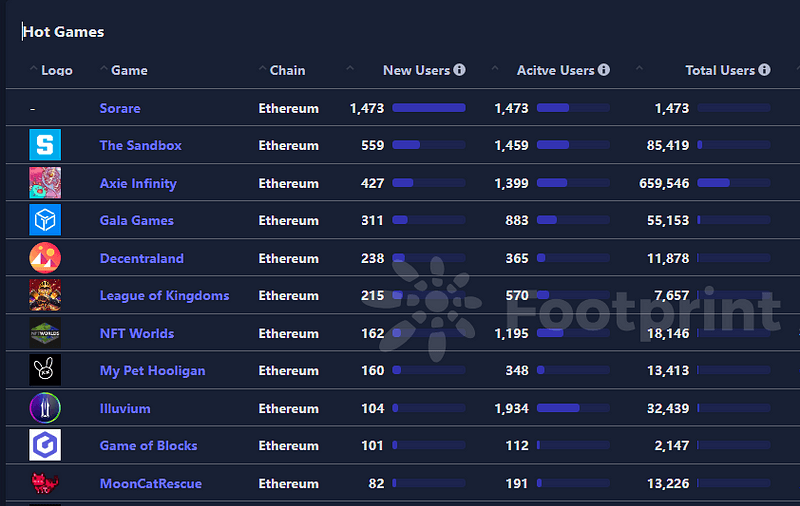Click the Logo column header

point(57,70)
